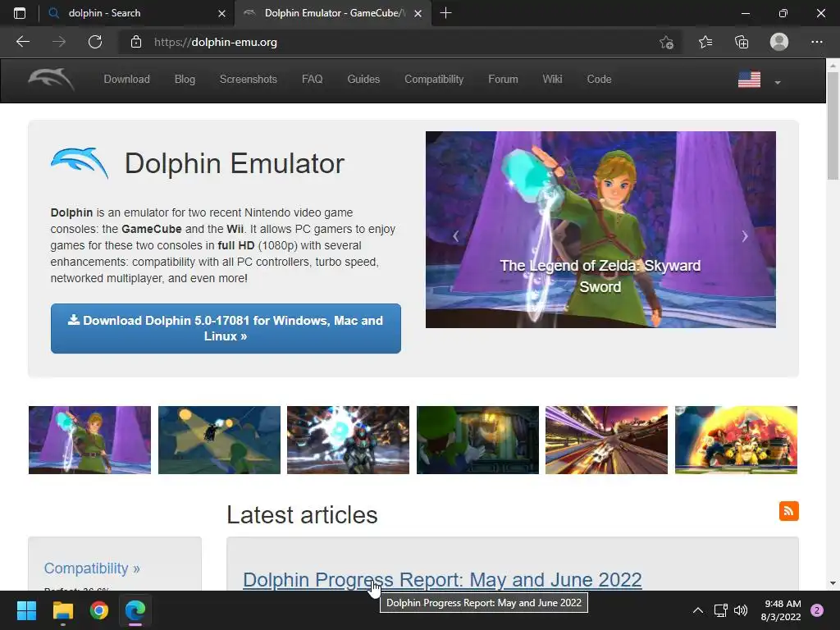This screenshot has width=840, height=630.
Task: Show previous carousel slide
Action: tap(456, 236)
